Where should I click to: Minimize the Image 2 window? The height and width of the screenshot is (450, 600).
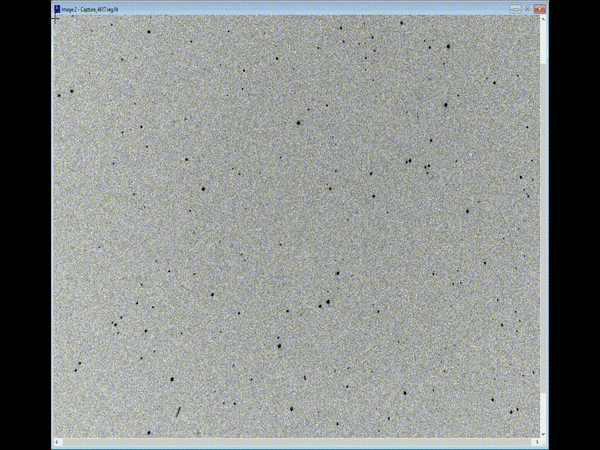tap(516, 8)
